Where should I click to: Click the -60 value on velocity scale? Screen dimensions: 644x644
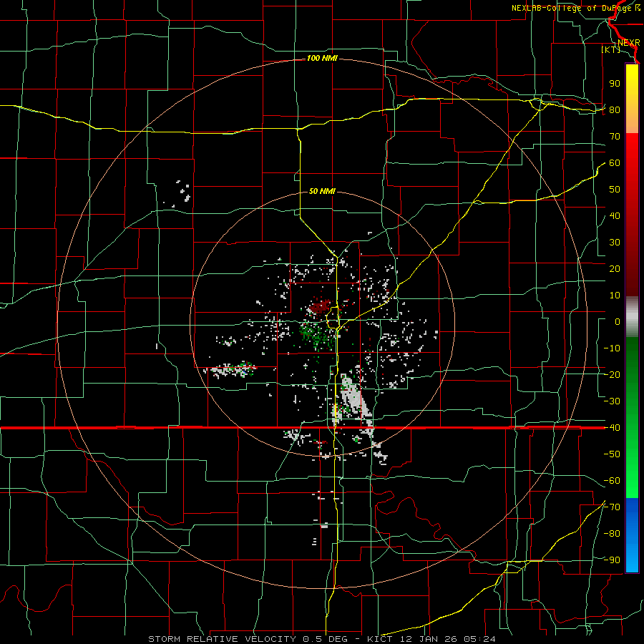tap(612, 481)
